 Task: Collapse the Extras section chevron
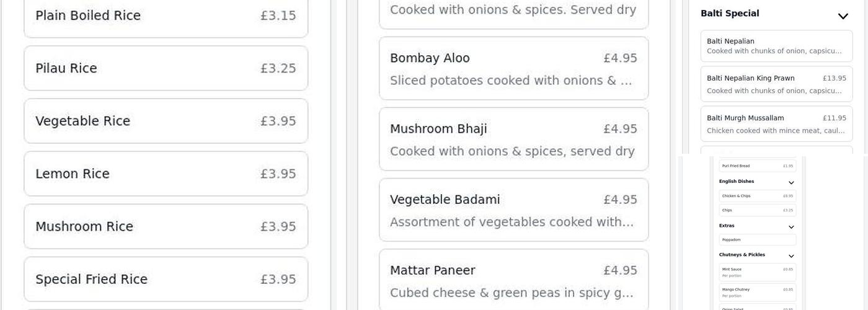point(791,227)
